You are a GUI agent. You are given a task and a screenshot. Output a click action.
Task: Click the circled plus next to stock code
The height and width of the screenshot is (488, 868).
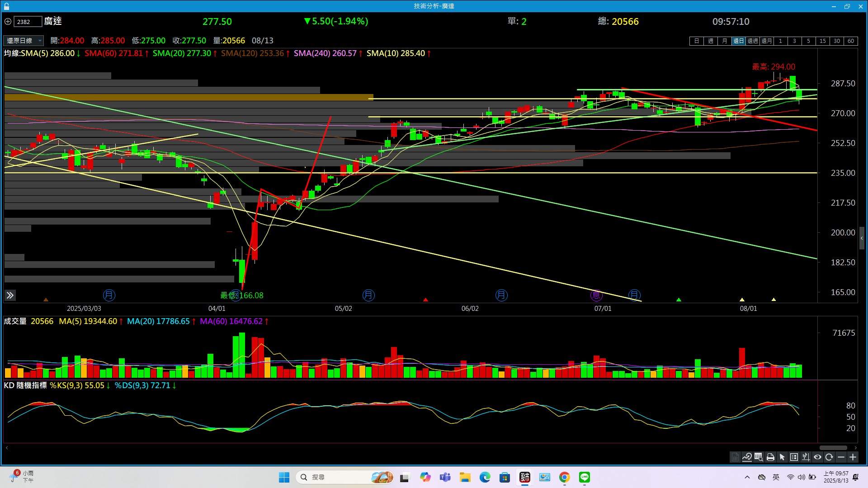pos(8,21)
